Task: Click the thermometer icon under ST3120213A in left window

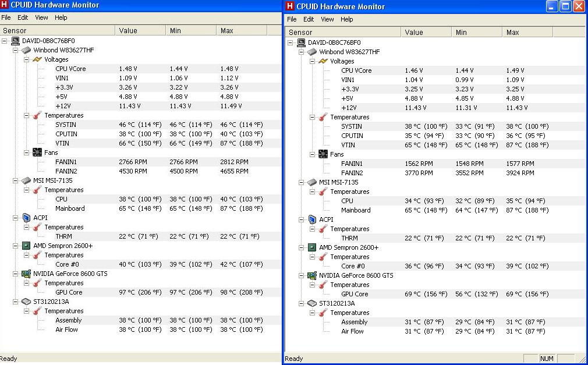Action: (x=37, y=311)
